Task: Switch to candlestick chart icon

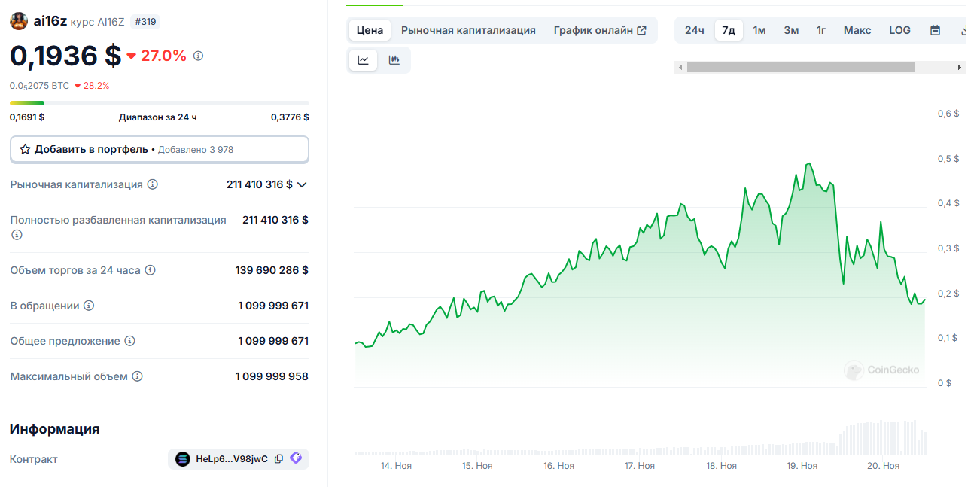Action: (x=394, y=60)
